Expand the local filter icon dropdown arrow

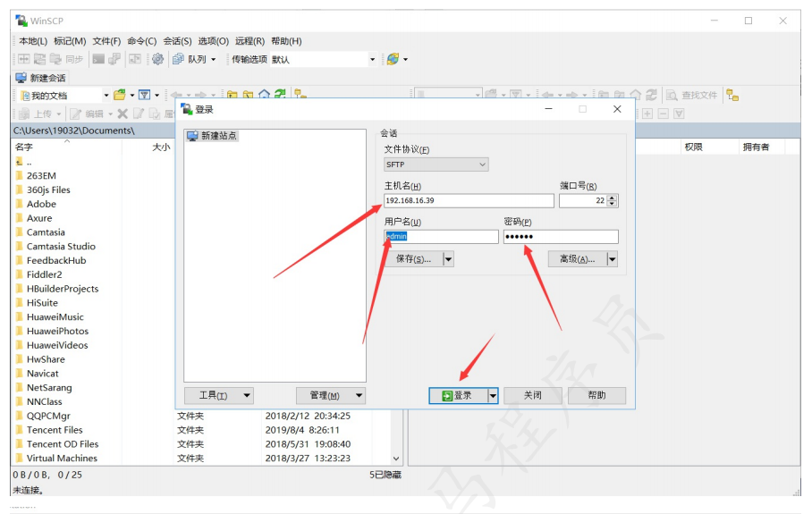coord(156,96)
